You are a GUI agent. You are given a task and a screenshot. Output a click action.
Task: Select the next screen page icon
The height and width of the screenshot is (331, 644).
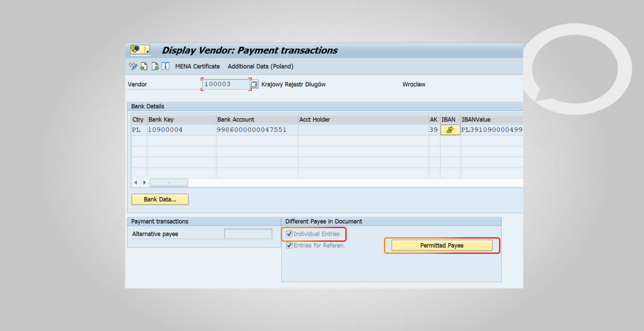click(154, 66)
